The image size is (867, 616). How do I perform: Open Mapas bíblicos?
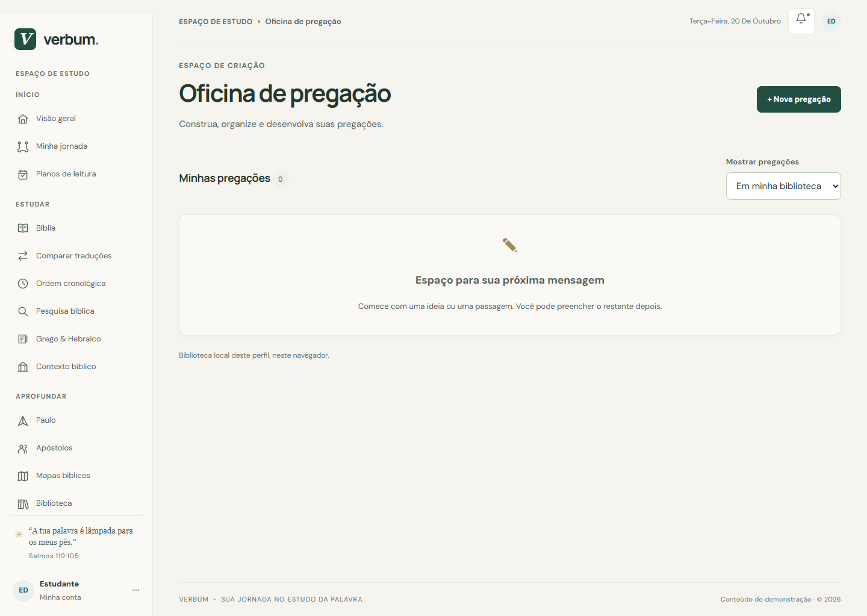pos(76,476)
